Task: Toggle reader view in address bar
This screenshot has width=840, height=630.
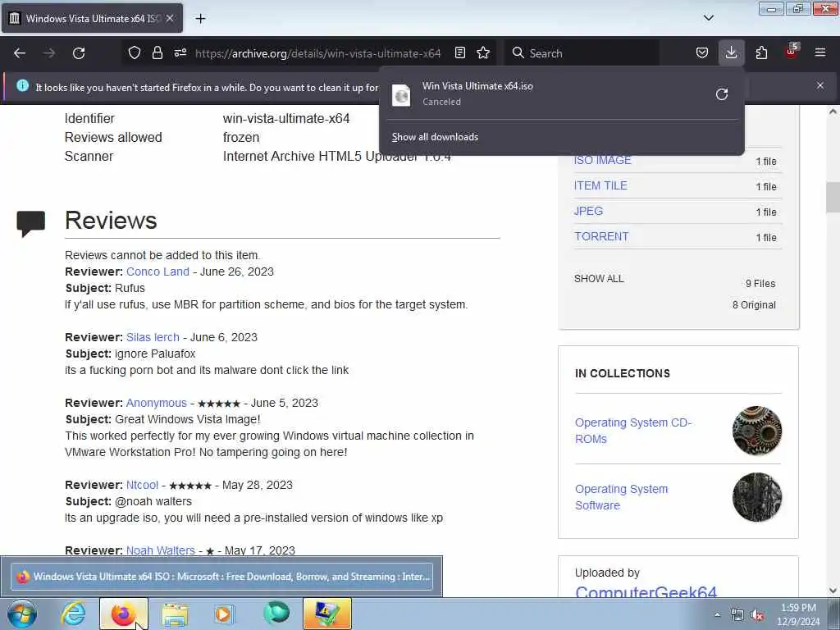Action: tap(459, 53)
